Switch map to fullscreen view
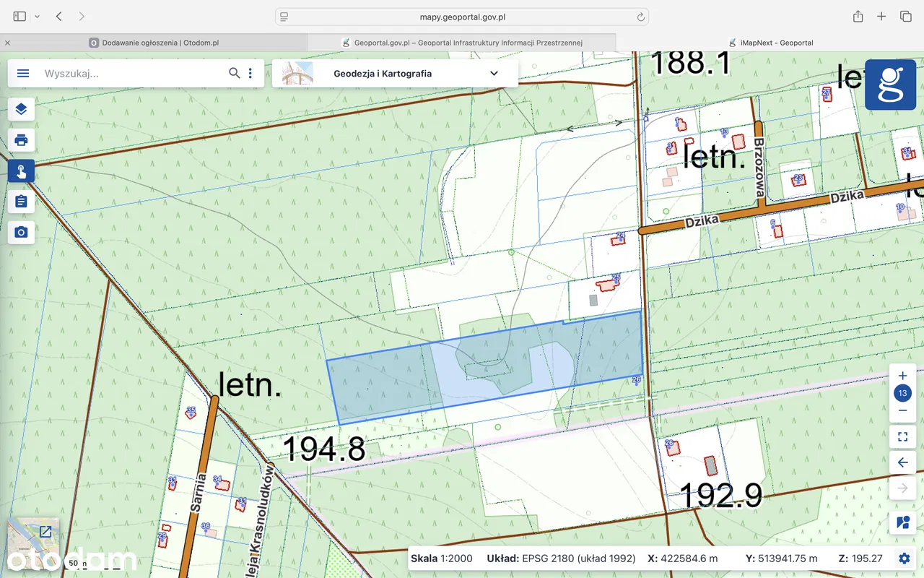 tap(902, 436)
